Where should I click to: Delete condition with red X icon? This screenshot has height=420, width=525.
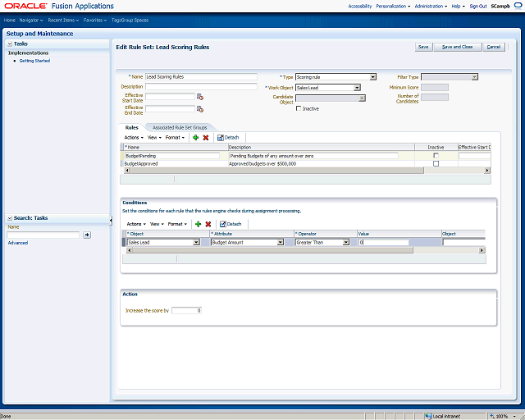208,224
